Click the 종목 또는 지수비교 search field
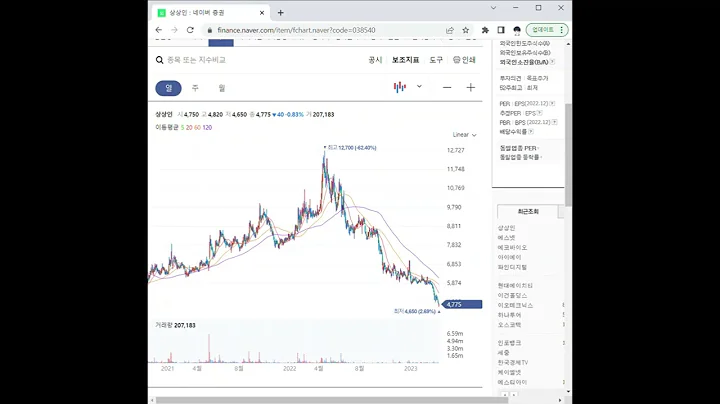This screenshot has height=404, width=720. coord(197,60)
